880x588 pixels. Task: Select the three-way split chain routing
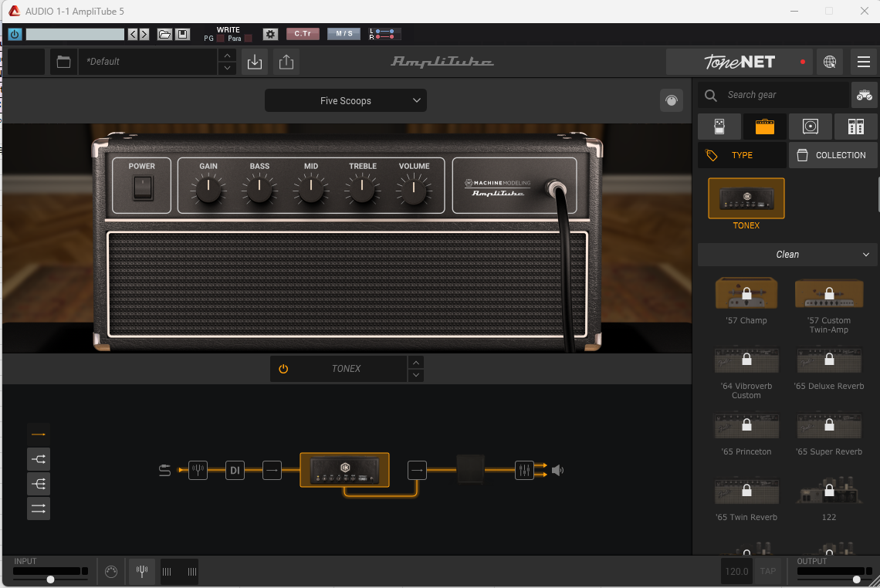click(x=39, y=484)
